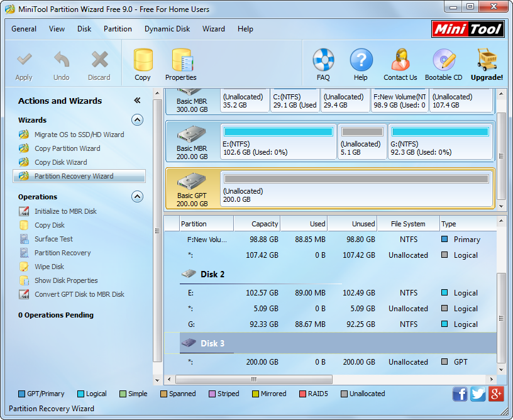Collapse the Wizards section

tap(137, 120)
